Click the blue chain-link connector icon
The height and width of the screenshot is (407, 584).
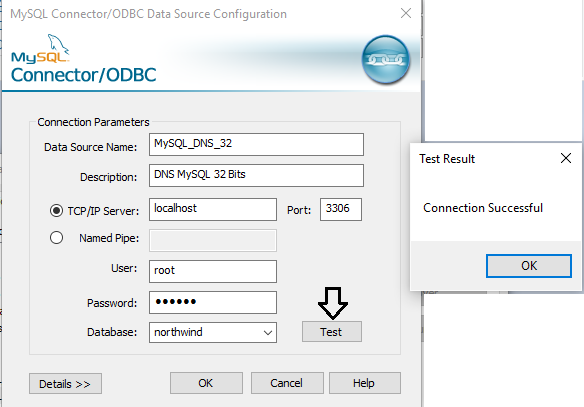pyautogui.click(x=385, y=60)
